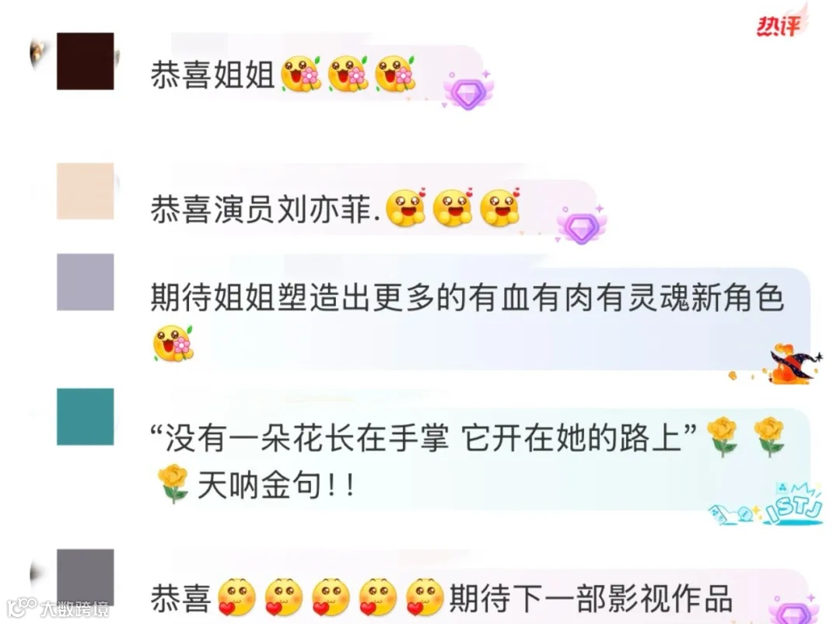
Task: Select the 恭喜姐姐 comment text
Action: [x=212, y=75]
